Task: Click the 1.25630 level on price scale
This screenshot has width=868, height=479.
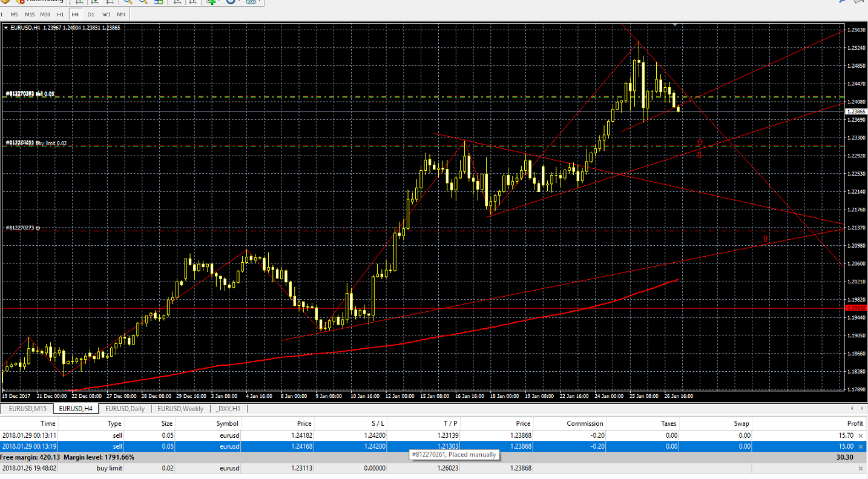Action: point(856,30)
